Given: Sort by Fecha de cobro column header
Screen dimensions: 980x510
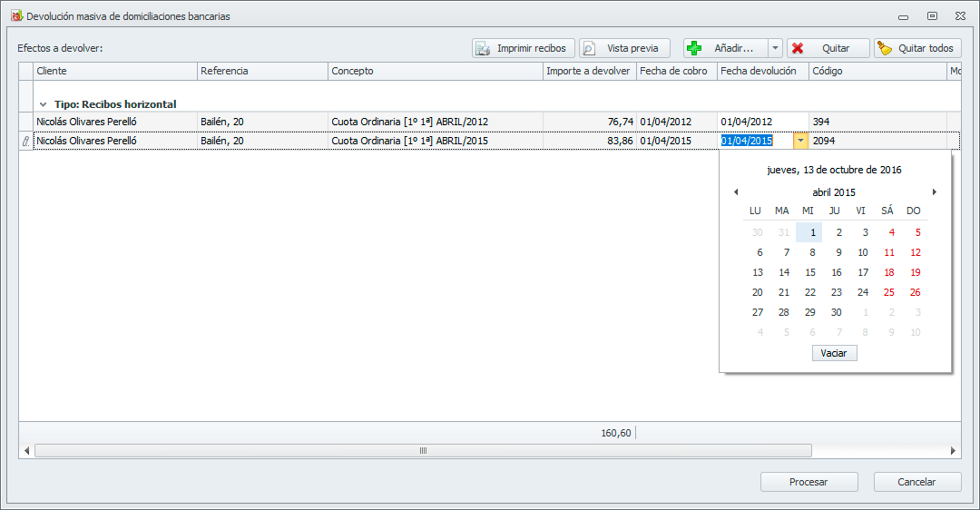Looking at the screenshot, I should click(x=676, y=72).
